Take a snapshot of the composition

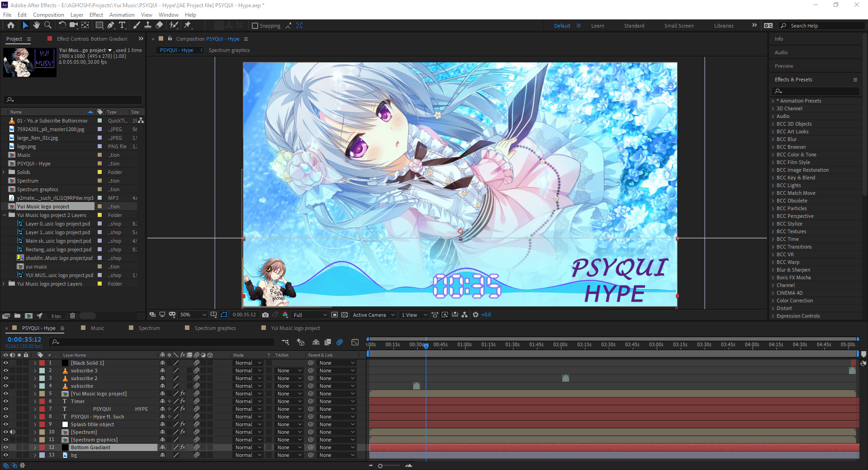click(x=265, y=315)
